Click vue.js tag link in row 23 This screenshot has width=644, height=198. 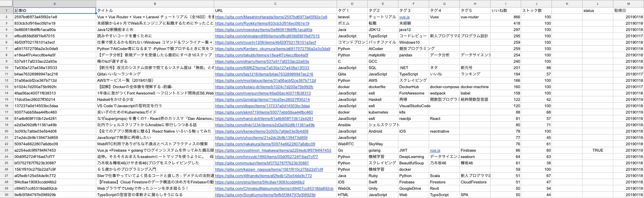pos(435,150)
